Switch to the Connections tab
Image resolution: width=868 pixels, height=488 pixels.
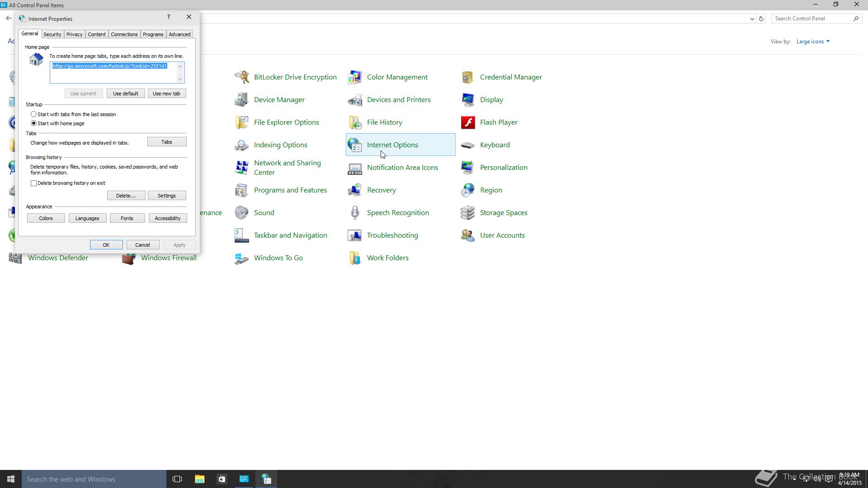point(124,34)
